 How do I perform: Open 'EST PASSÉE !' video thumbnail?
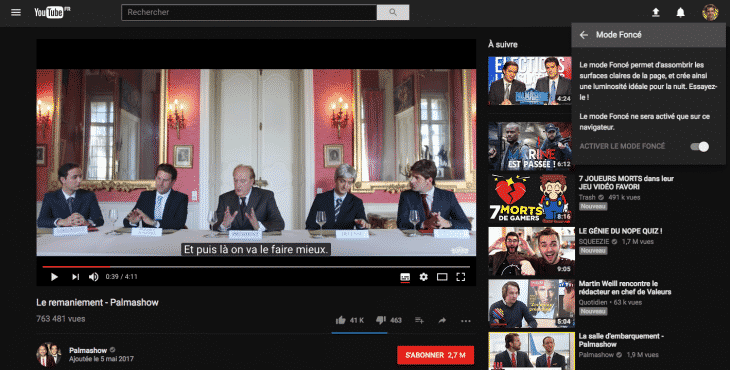(x=530, y=146)
